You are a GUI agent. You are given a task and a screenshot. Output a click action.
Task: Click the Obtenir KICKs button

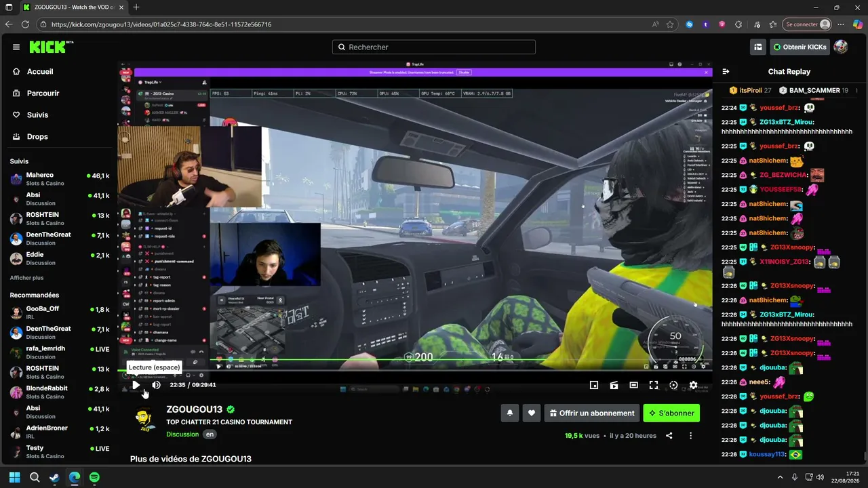pos(799,47)
